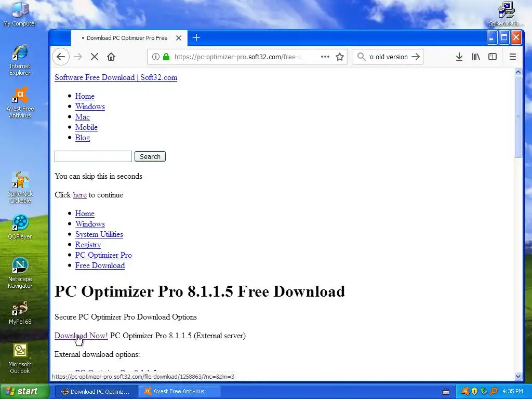The height and width of the screenshot is (399, 532).
Task: Open the breadcrumb Home link
Action: 85,214
